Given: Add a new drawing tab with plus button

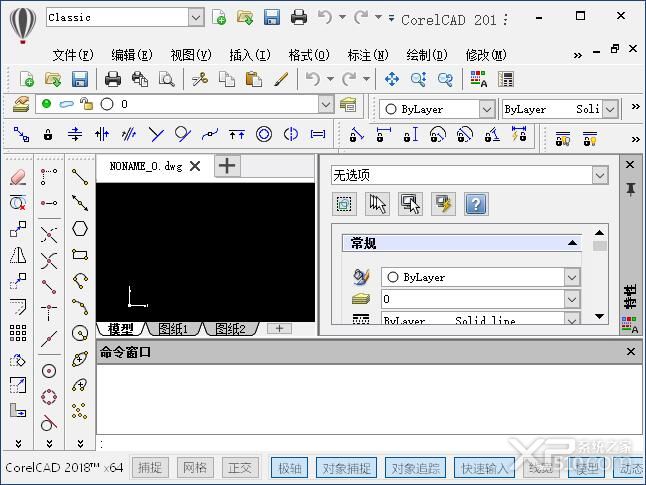Looking at the screenshot, I should coord(227,166).
